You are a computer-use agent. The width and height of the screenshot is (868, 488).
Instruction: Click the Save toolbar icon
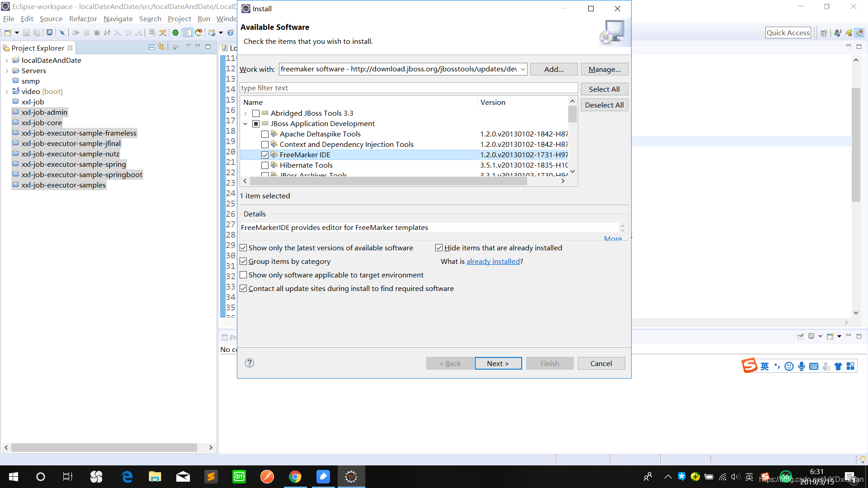[x=26, y=33]
